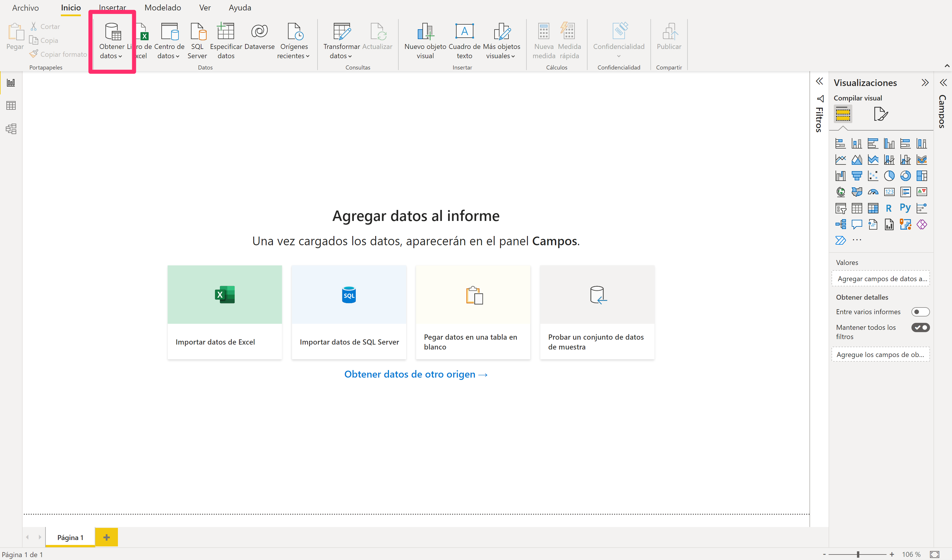
Task: Click the get more visuals ellipsis
Action: 857,240
